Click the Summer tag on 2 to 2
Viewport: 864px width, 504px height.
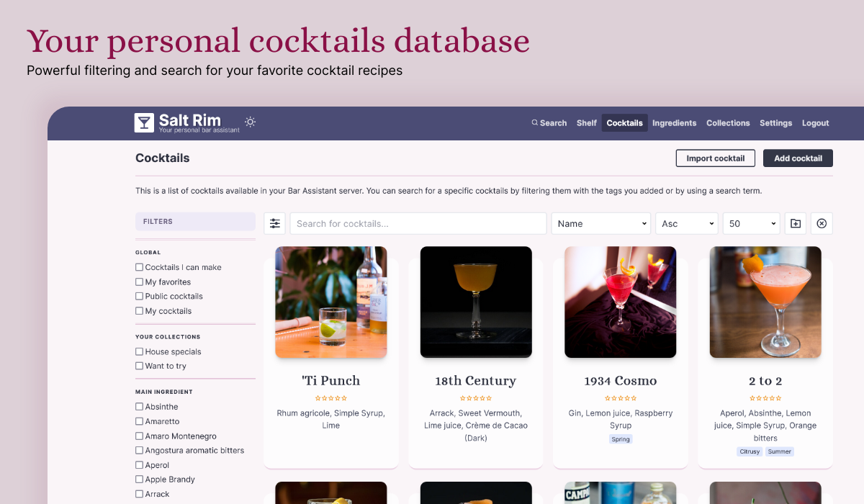coord(780,451)
